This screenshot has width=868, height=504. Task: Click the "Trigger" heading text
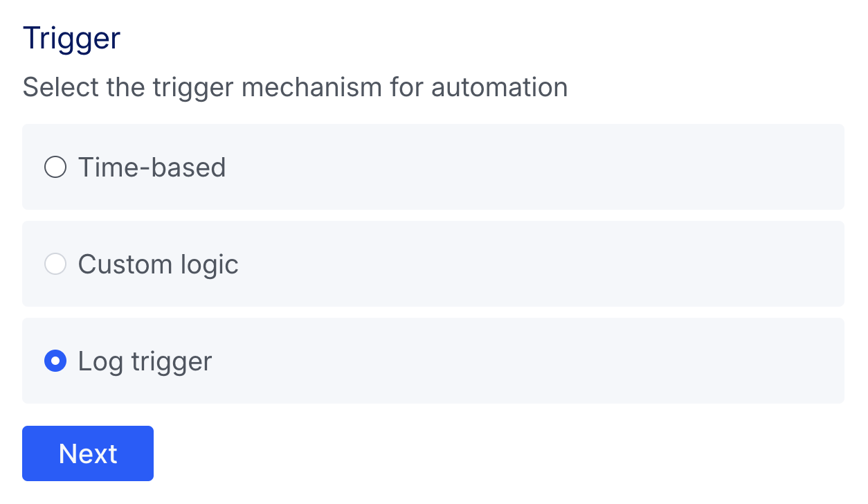point(71,38)
